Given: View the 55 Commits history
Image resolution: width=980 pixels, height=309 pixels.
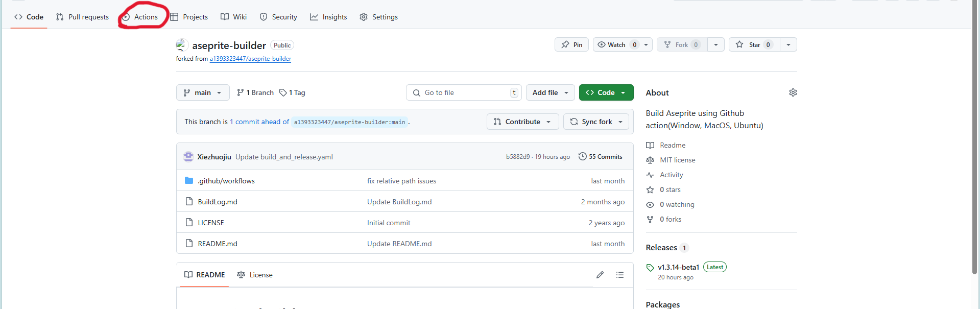Looking at the screenshot, I should [x=600, y=157].
